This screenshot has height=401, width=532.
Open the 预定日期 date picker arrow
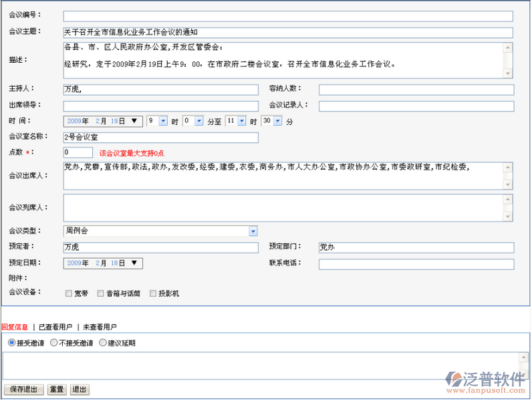136,263
